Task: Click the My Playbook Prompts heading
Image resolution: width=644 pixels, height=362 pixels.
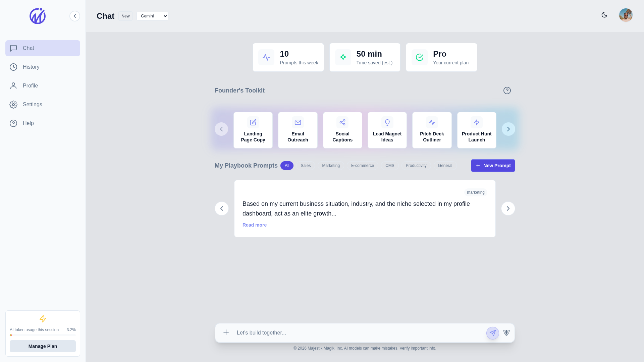Action: [246, 166]
